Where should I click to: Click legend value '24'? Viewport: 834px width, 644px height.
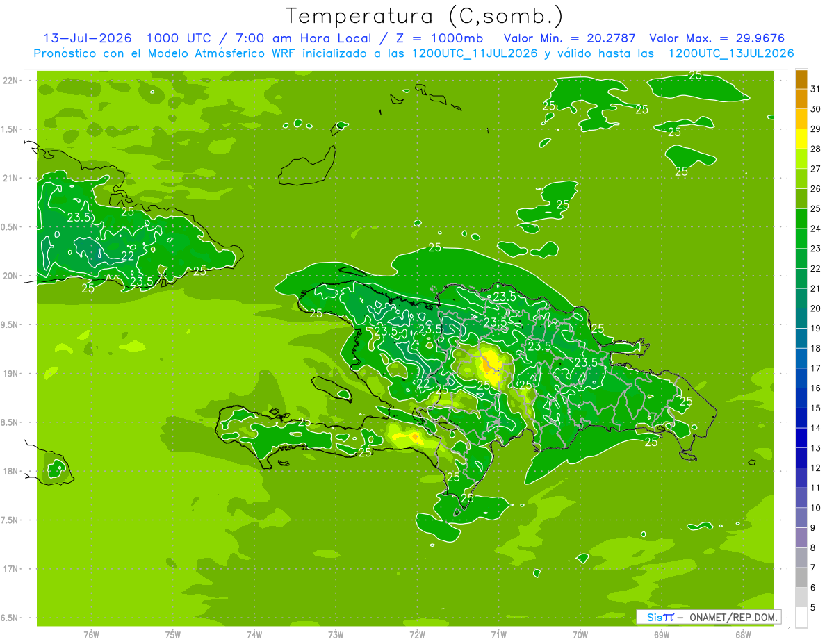pyautogui.click(x=816, y=229)
